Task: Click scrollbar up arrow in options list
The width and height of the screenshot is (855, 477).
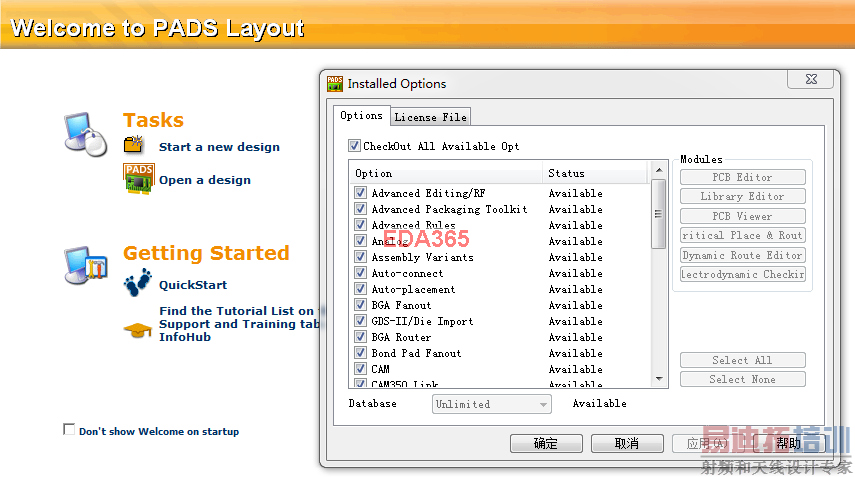Action: coord(659,170)
